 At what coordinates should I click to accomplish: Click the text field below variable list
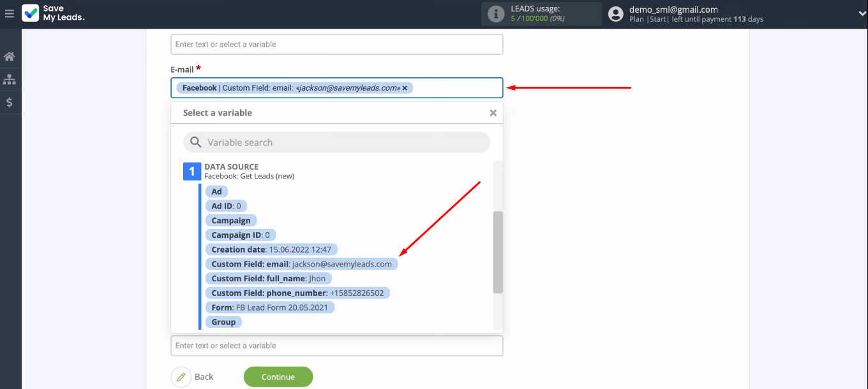pos(337,346)
